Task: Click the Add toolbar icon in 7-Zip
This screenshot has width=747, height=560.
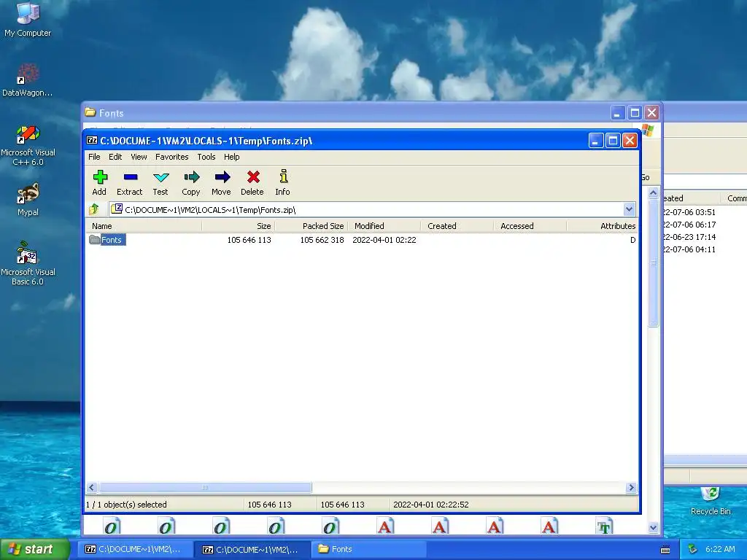Action: (99, 182)
